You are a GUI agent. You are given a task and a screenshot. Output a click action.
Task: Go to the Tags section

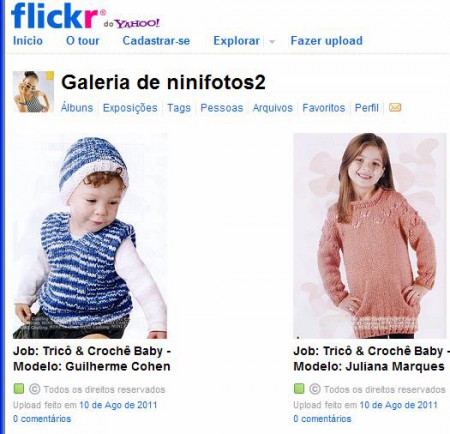(x=179, y=108)
